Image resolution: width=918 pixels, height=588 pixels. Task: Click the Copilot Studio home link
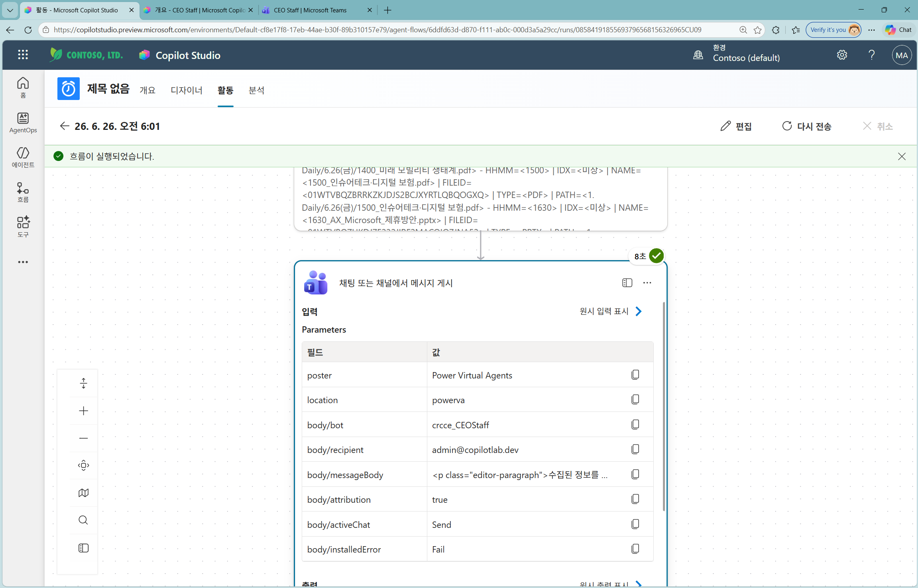pos(180,55)
